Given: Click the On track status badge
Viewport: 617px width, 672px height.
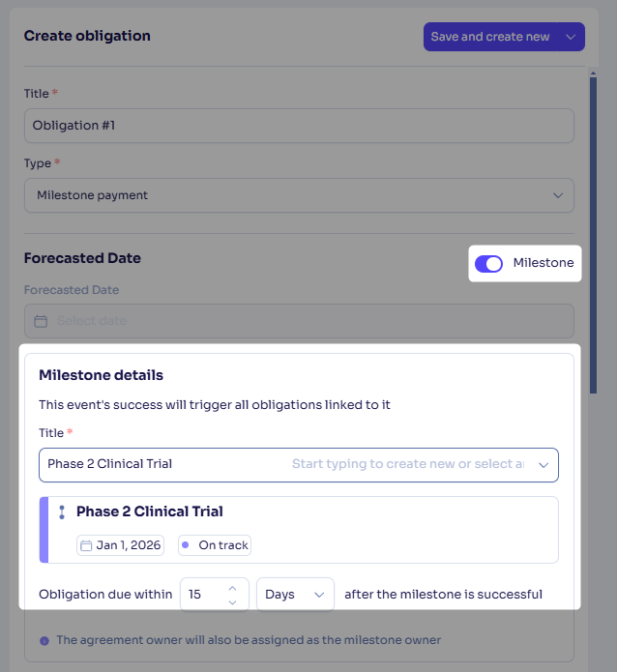Looking at the screenshot, I should (215, 545).
